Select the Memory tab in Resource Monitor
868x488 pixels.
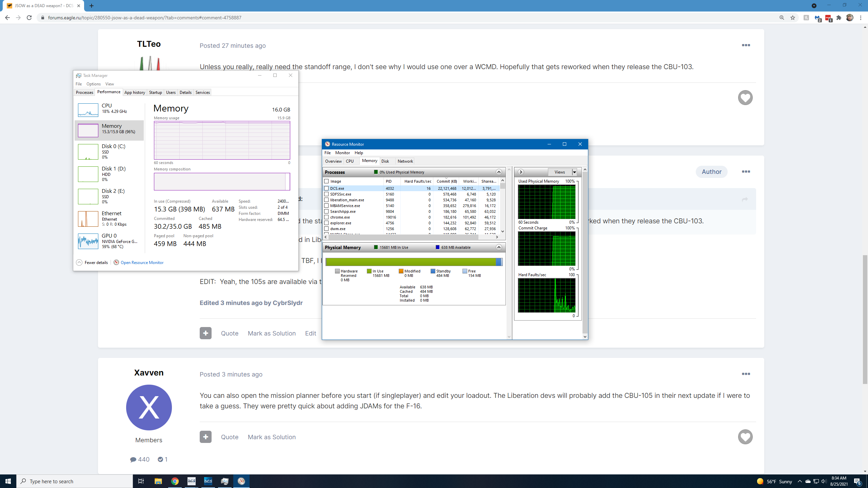(369, 160)
